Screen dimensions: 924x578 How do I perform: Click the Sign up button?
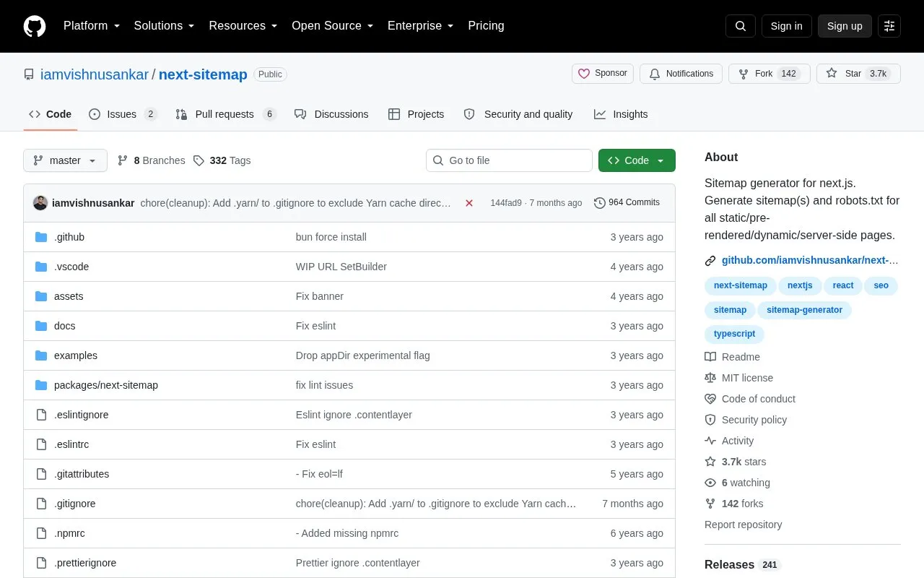coord(845,26)
